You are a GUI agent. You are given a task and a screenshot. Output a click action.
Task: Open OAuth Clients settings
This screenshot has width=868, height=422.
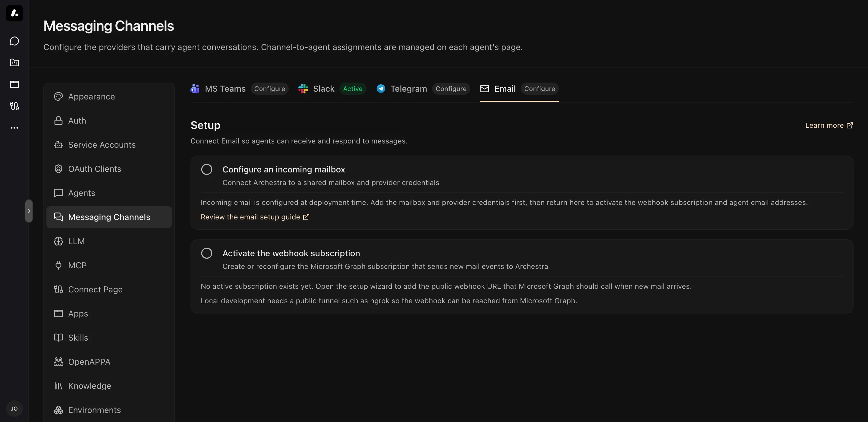[109, 169]
